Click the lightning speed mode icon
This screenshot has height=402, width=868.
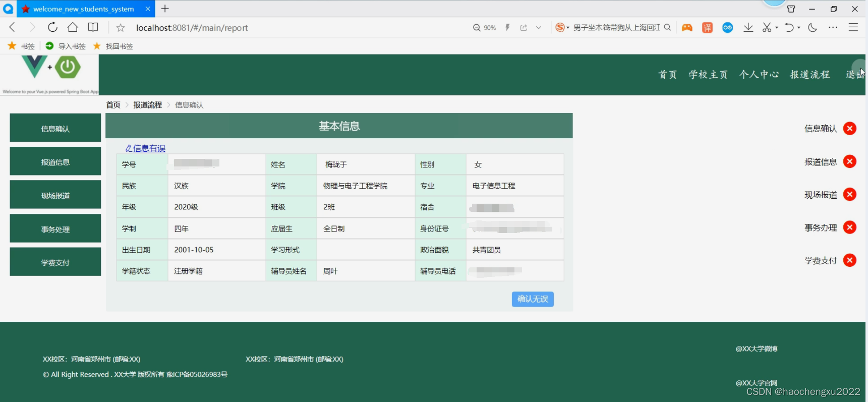click(507, 28)
